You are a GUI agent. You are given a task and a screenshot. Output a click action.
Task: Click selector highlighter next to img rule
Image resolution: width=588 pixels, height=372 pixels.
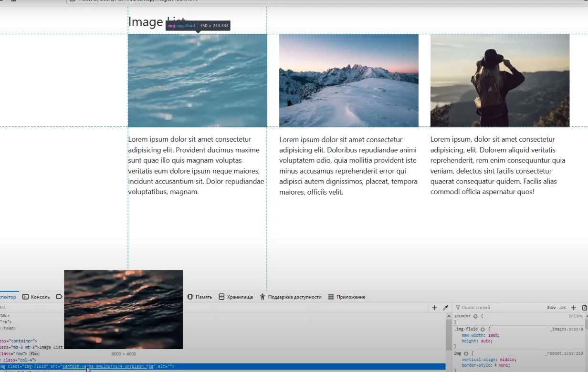pos(466,353)
